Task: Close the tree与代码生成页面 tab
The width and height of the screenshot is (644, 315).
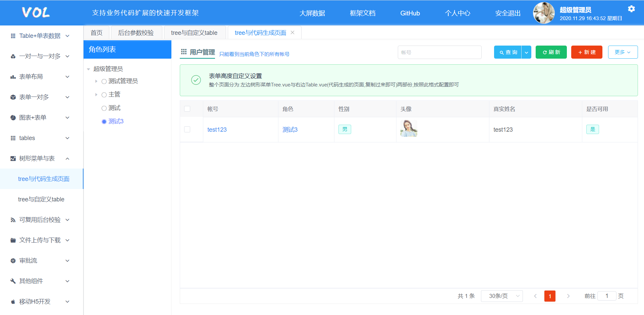Action: click(292, 33)
